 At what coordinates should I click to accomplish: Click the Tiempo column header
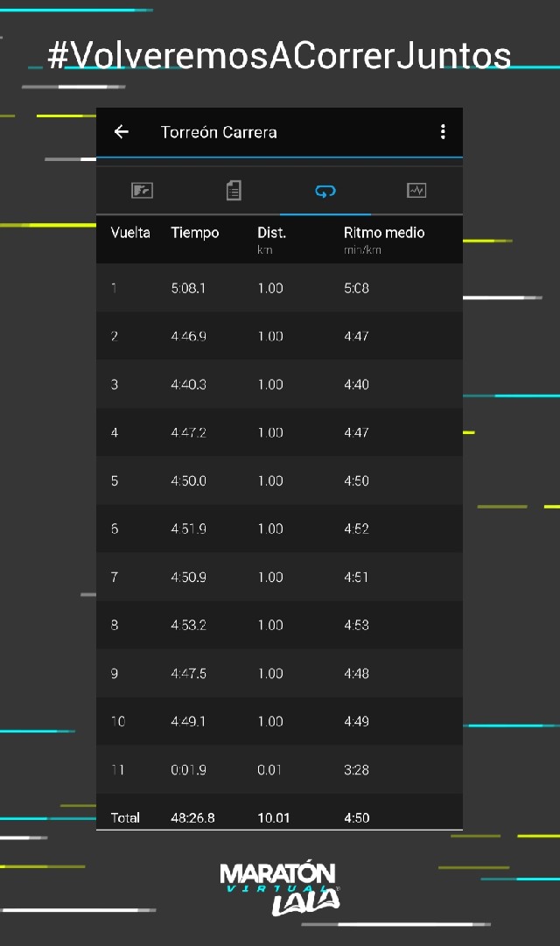pos(195,233)
